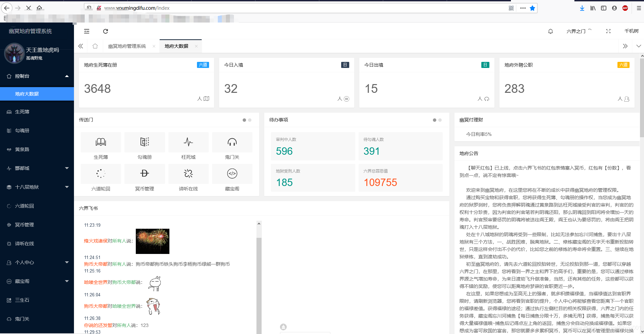The image size is (644, 334).
Task: Open browser library icon
Action: [593, 8]
